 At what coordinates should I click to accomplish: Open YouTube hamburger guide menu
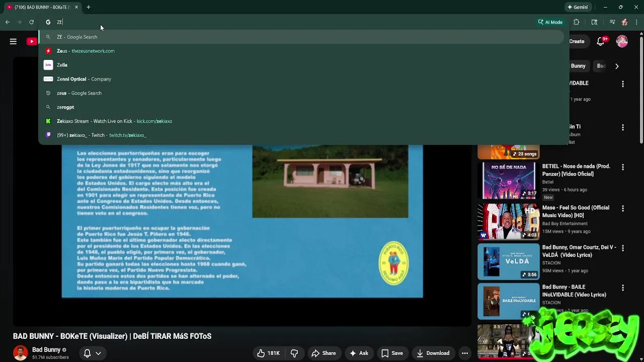coord(13,41)
